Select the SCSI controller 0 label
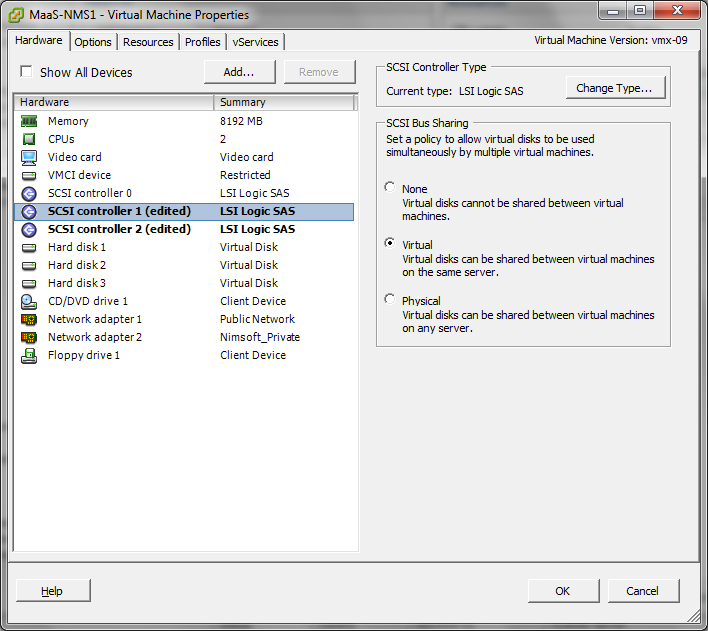Image resolution: width=708 pixels, height=631 pixels. point(89,193)
